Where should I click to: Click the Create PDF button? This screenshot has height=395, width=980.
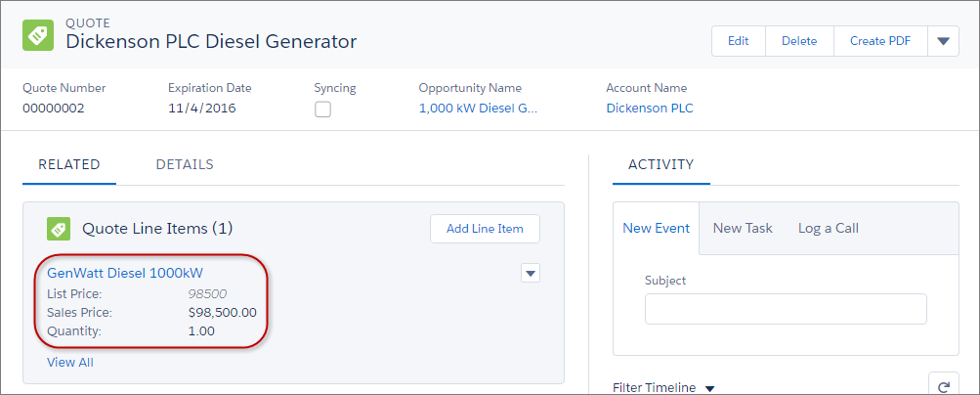click(x=880, y=41)
